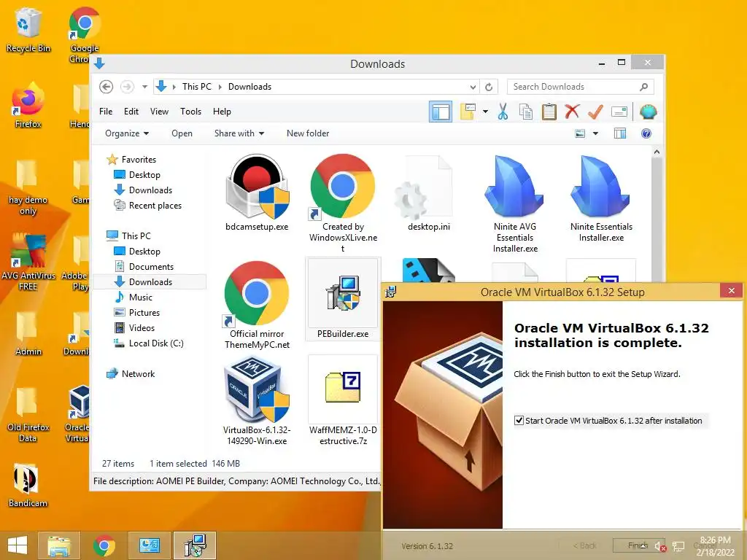Screen dimensions: 747x560
Task: Click the Cut scissors icon in Explorer toolbar
Action: (x=503, y=112)
